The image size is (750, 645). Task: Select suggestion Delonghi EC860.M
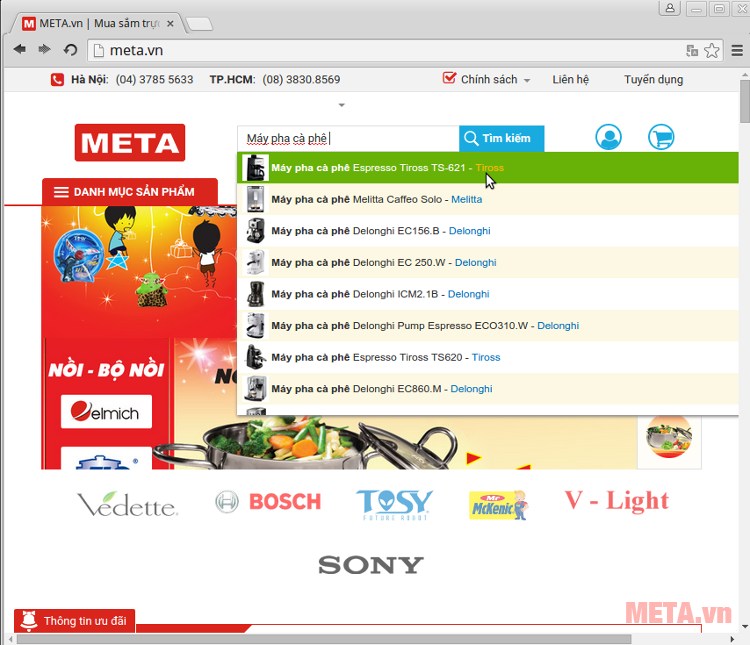click(488, 389)
